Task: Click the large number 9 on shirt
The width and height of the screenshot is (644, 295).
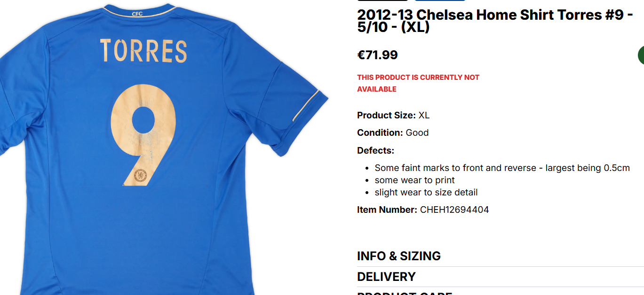Action: click(143, 135)
